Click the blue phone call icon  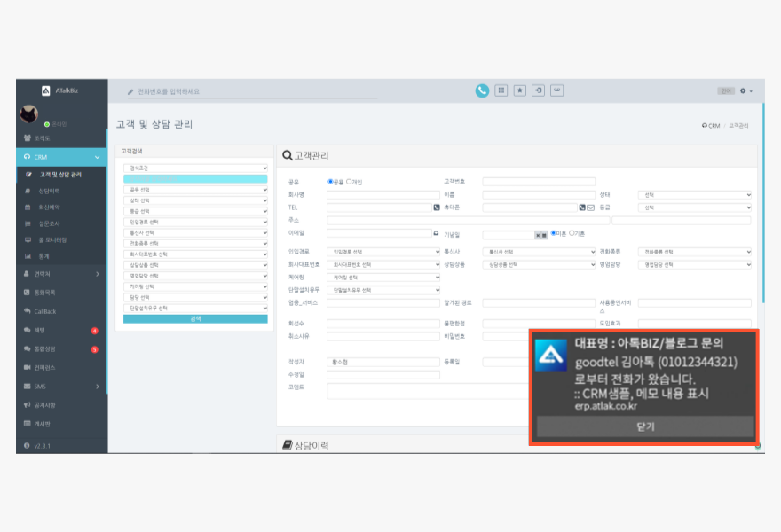482,90
